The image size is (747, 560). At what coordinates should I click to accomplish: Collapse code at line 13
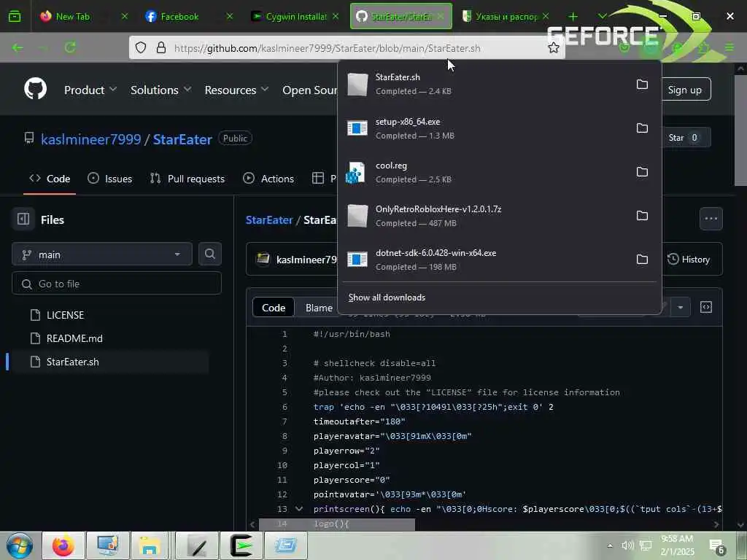(299, 509)
